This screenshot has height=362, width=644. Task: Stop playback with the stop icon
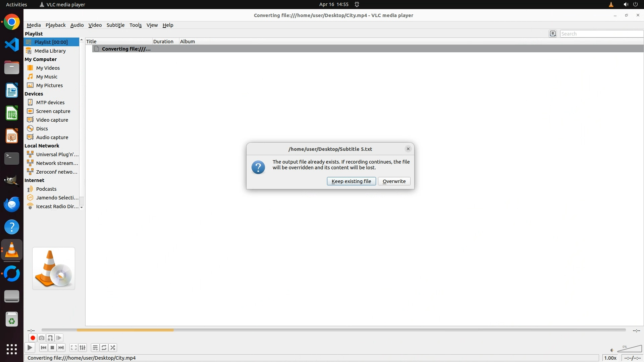pos(52,348)
